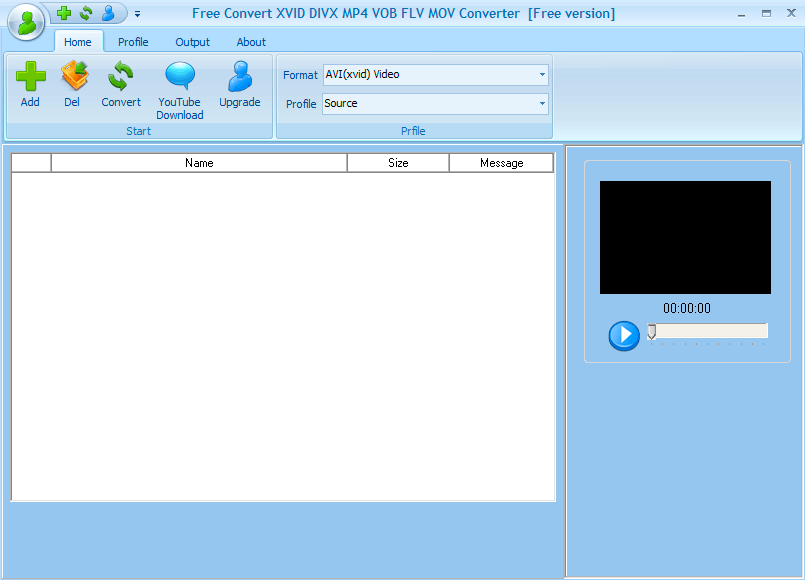Click the Name column header
Screen dimensions: 805x580
point(198,162)
